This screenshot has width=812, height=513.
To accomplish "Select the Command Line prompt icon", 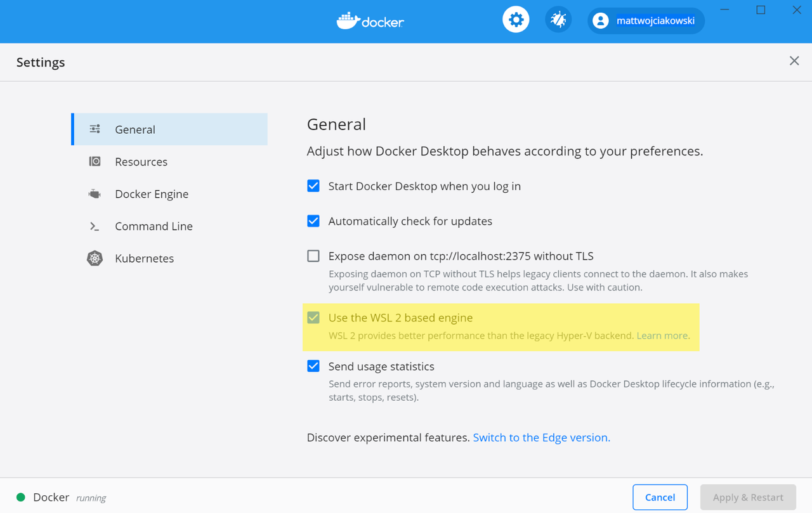I will tap(95, 226).
